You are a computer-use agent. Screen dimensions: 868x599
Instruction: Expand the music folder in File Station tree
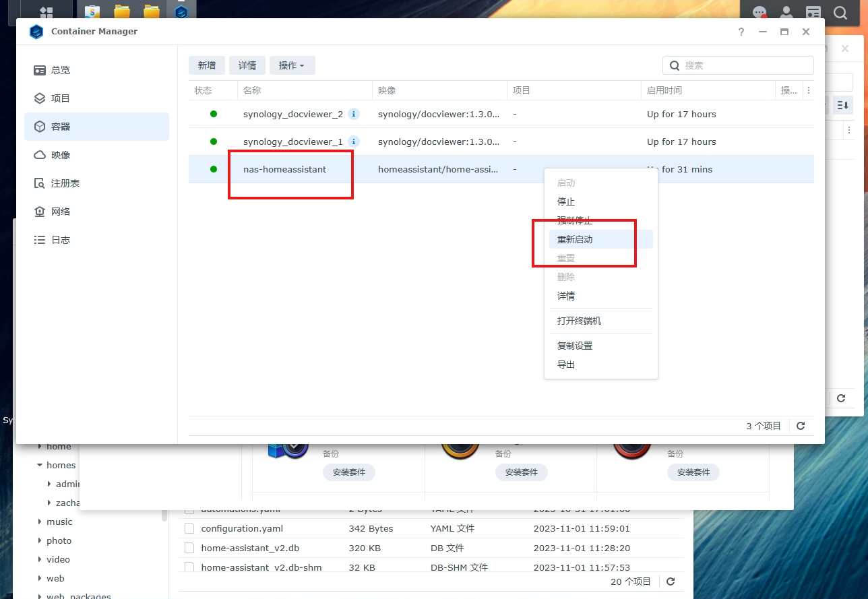(x=40, y=522)
